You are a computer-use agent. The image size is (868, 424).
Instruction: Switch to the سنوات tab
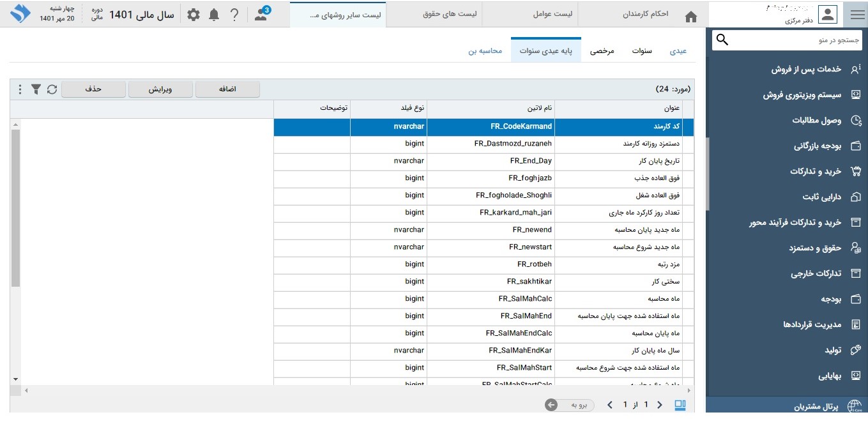(x=642, y=50)
